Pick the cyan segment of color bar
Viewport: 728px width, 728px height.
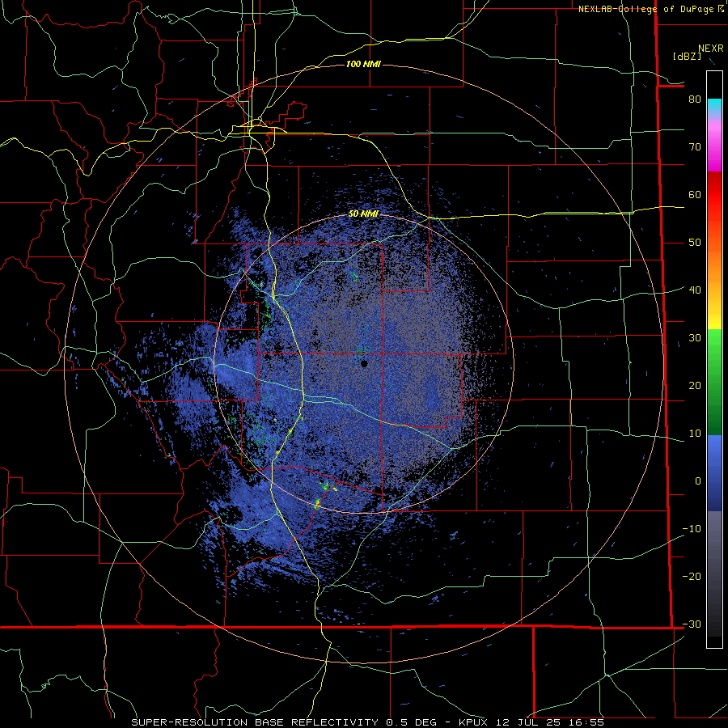(x=714, y=106)
